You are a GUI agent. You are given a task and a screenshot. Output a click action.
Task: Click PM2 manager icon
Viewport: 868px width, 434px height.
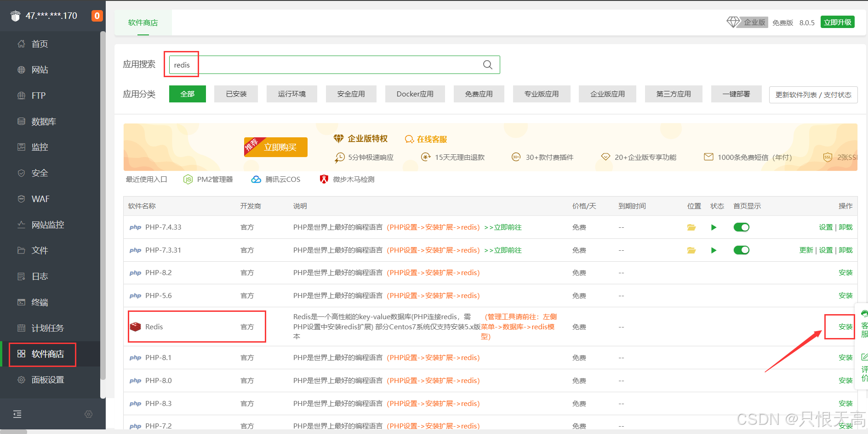188,180
